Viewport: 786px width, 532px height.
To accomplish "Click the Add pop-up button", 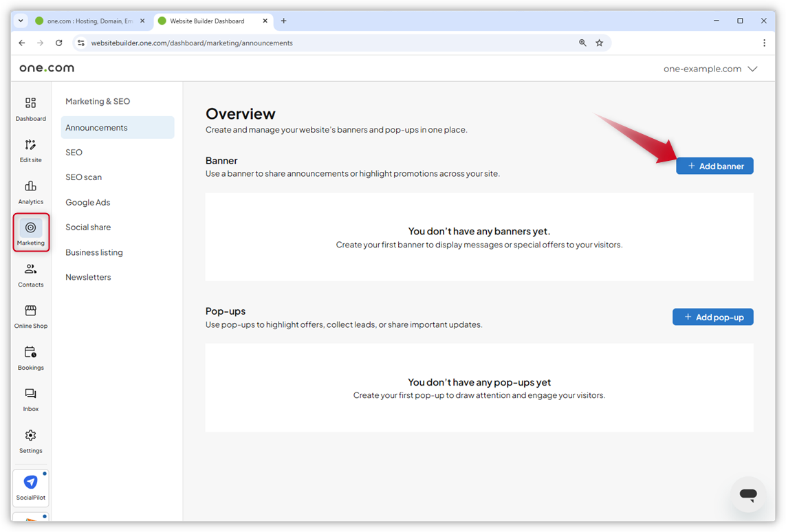I will [712, 317].
